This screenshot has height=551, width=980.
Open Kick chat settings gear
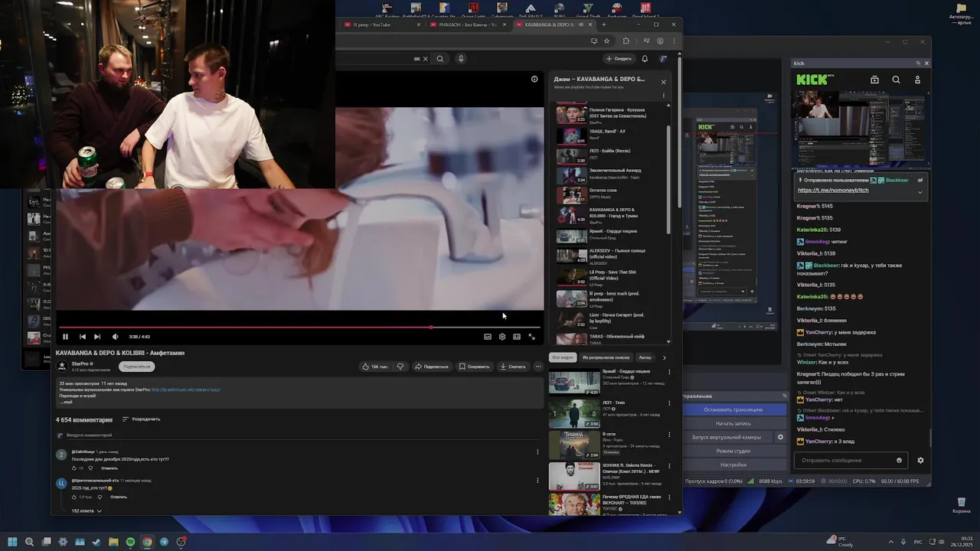pyautogui.click(x=920, y=461)
